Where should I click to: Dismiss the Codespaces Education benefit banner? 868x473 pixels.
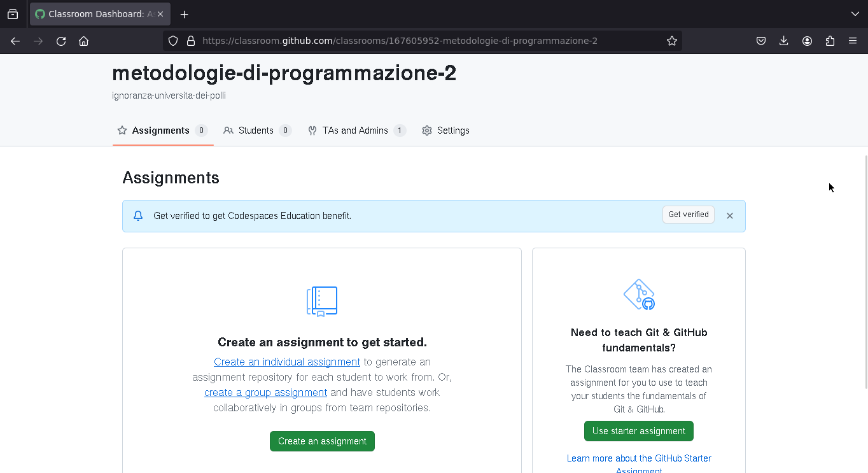[x=730, y=216]
